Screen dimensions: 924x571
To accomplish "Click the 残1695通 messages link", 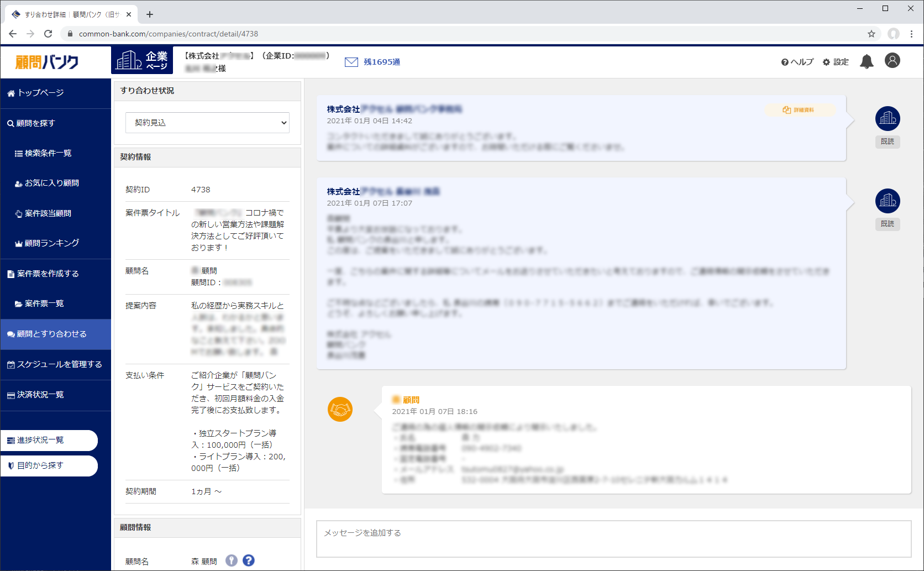I will [x=381, y=62].
